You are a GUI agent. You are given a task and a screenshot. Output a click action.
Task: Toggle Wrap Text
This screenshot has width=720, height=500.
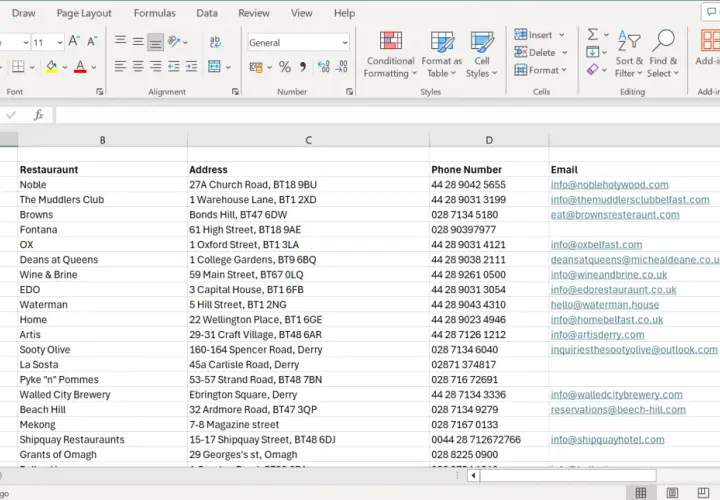point(215,42)
